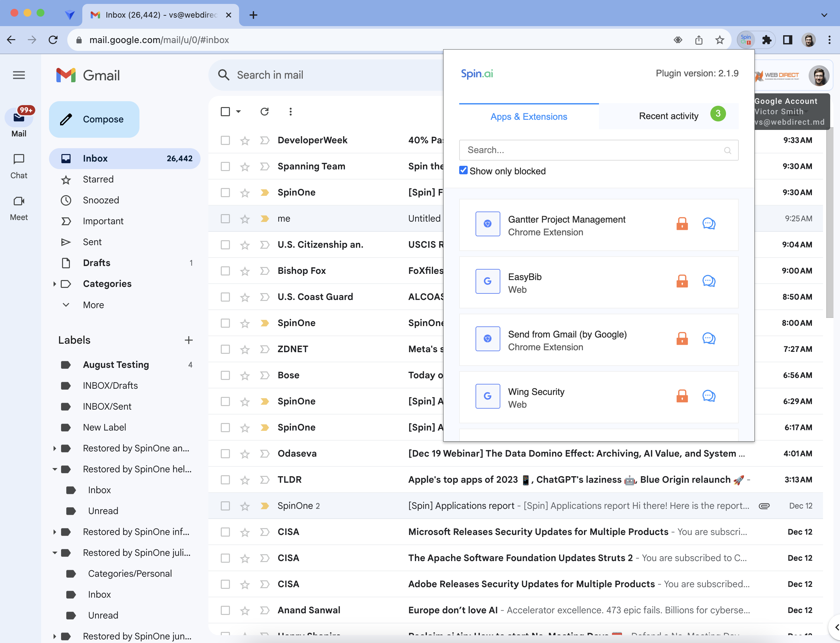Expand the Categories folder in sidebar
The width and height of the screenshot is (840, 643).
coord(54,284)
